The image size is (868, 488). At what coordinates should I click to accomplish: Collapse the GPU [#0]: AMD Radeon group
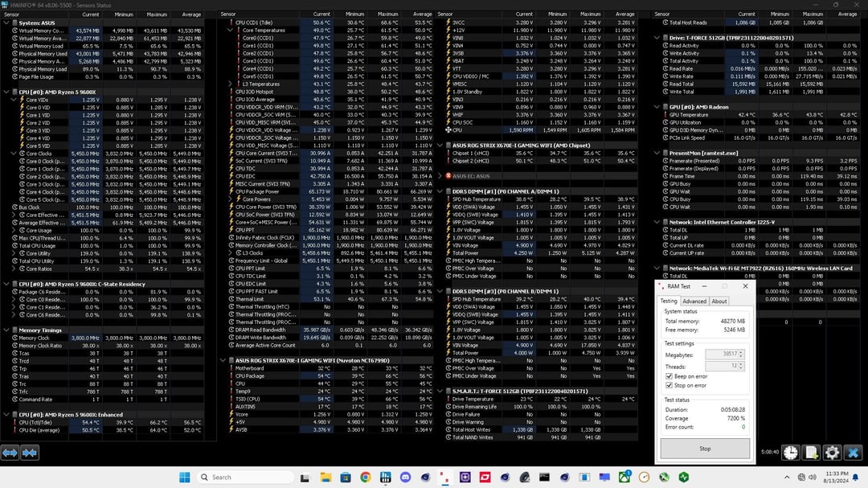pyautogui.click(x=657, y=107)
